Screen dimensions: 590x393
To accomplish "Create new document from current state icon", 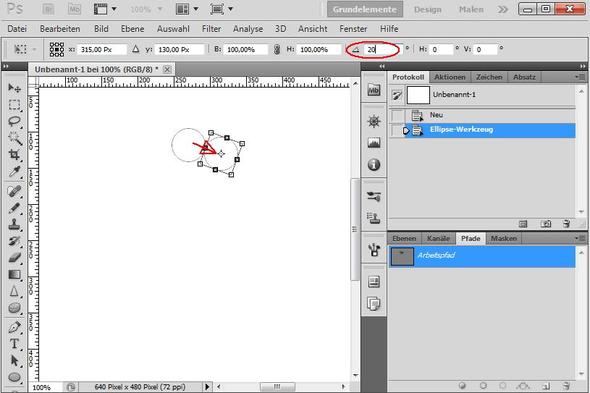I will point(523,224).
